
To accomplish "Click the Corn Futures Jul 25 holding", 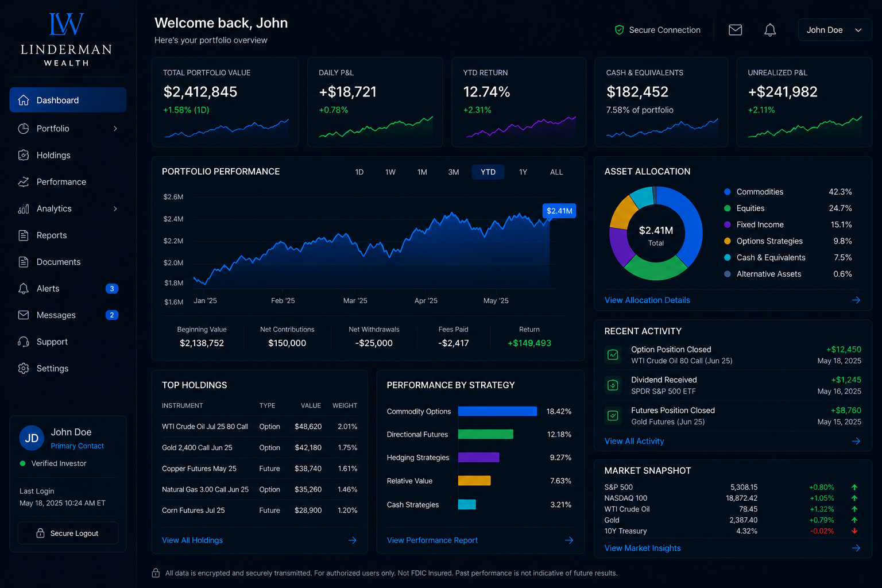I will pos(260,510).
